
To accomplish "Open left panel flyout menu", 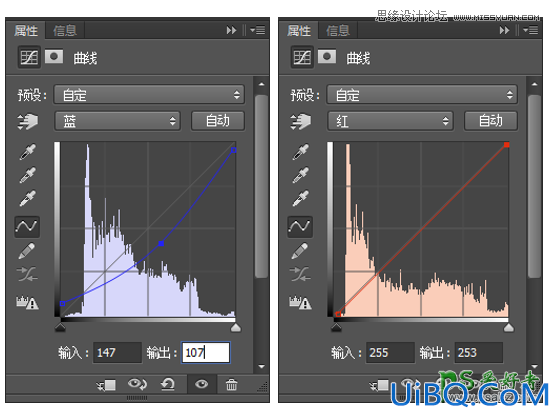I will 258,31.
